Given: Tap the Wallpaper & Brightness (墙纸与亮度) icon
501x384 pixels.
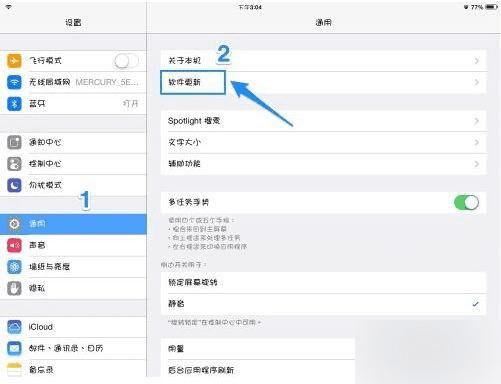Looking at the screenshot, I should coord(14,267).
